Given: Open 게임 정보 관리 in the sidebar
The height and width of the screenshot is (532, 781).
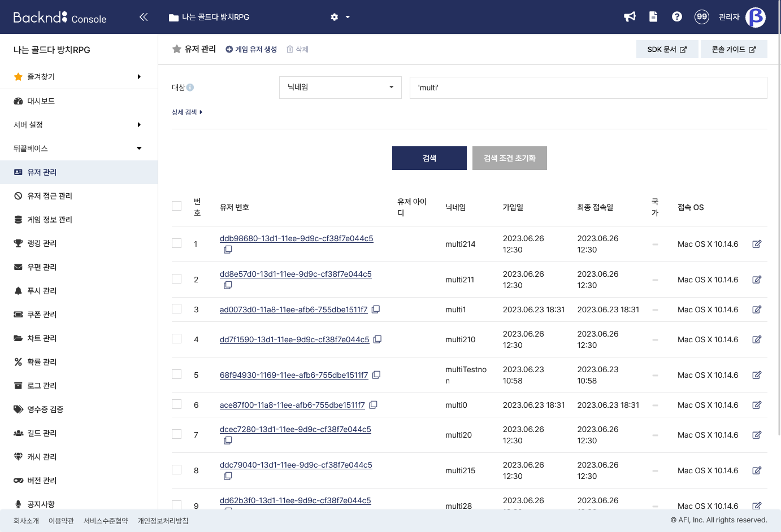Looking at the screenshot, I should (x=79, y=220).
